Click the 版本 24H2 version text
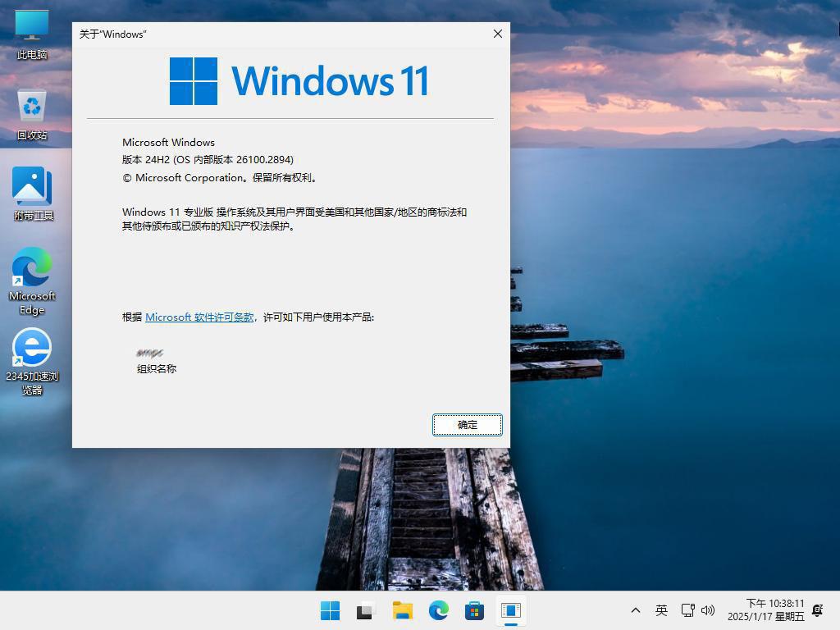 (208, 160)
